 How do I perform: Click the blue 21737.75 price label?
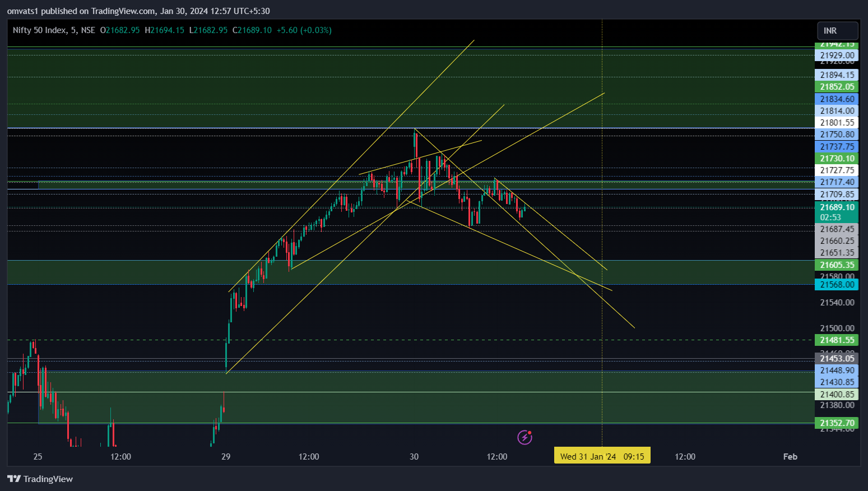point(836,146)
